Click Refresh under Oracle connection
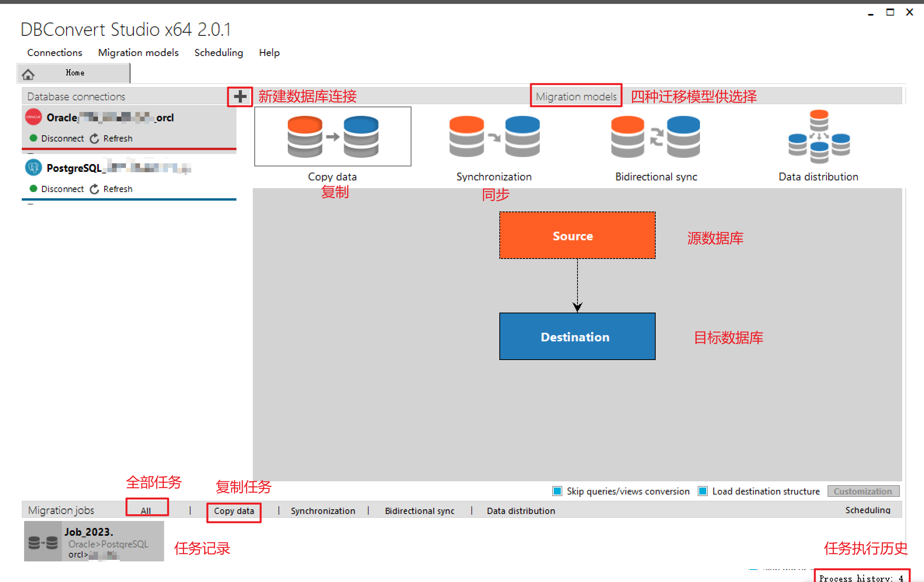The height and width of the screenshot is (582, 924). click(x=118, y=138)
